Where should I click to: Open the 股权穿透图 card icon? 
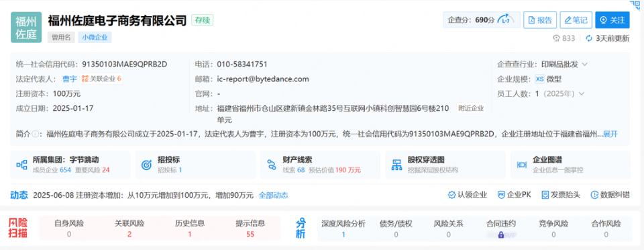click(396, 165)
